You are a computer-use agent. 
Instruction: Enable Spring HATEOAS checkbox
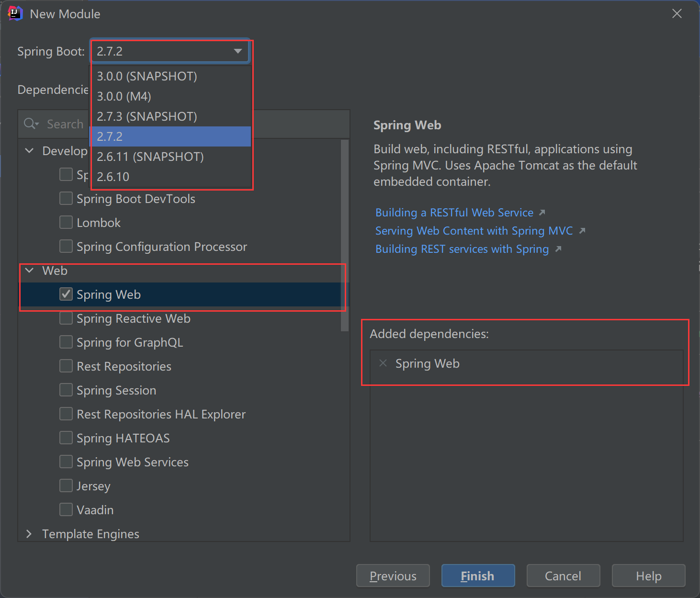tap(66, 438)
